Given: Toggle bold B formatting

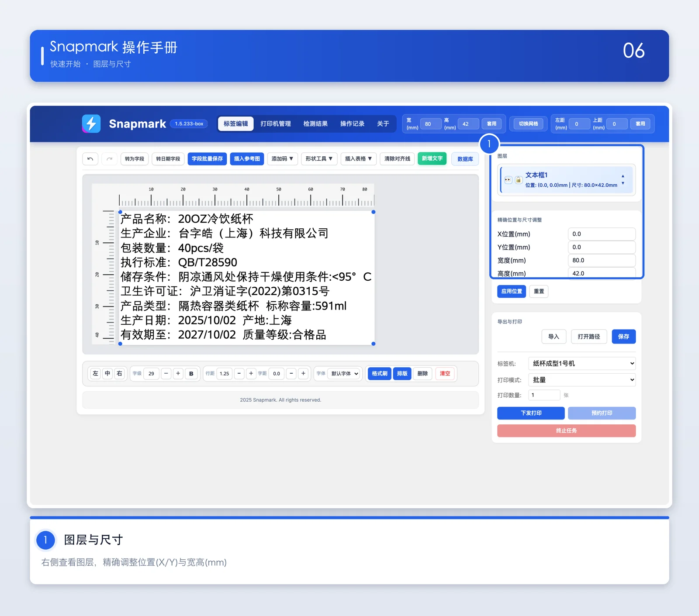Looking at the screenshot, I should [191, 374].
